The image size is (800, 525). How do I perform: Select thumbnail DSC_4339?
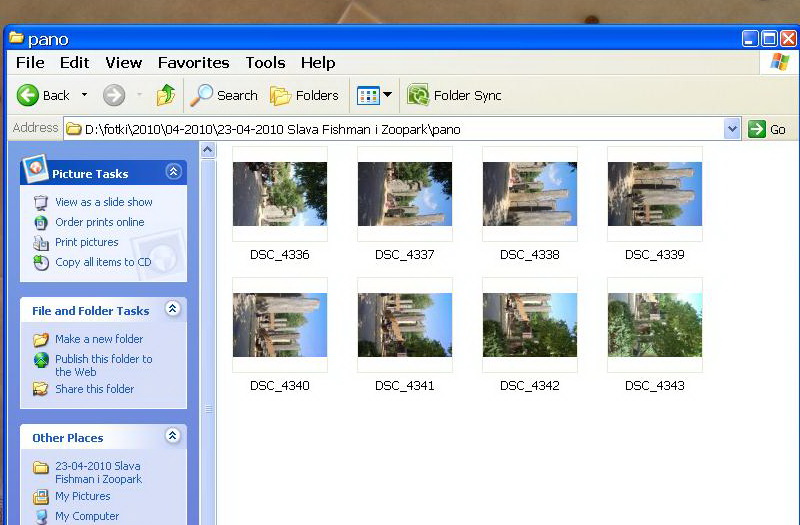click(x=655, y=194)
